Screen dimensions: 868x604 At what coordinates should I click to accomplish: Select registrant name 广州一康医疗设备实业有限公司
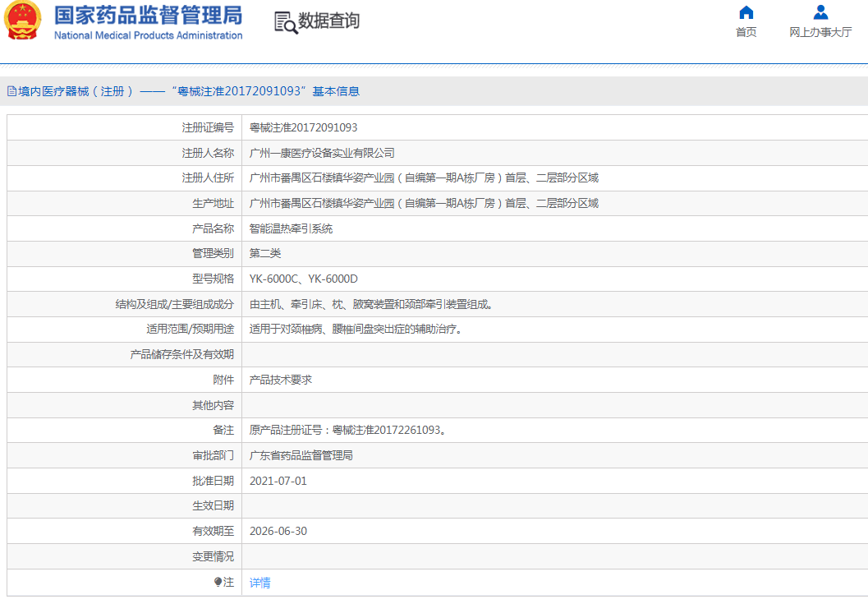tap(322, 153)
